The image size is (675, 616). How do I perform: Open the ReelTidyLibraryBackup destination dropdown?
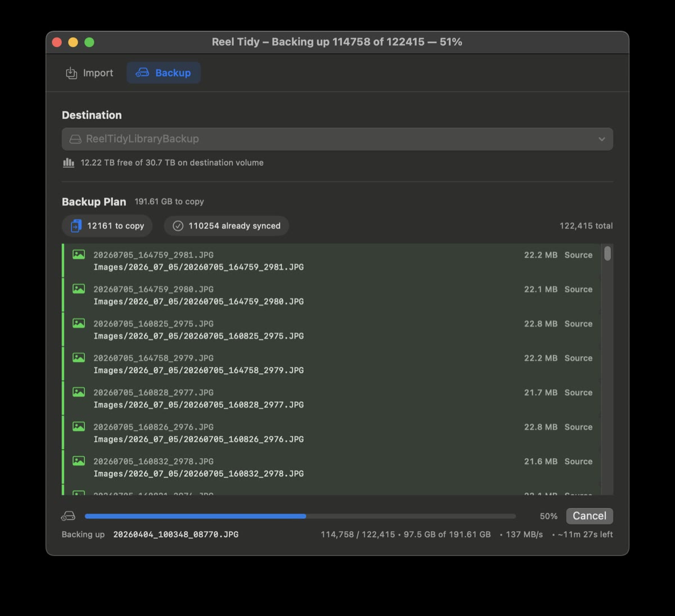[337, 139]
